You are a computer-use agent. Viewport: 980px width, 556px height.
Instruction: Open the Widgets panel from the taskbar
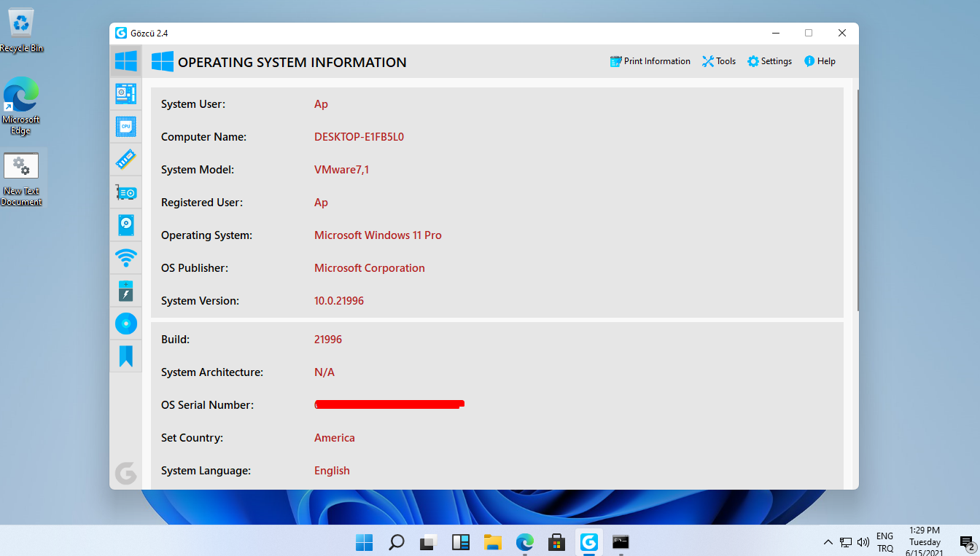(x=461, y=542)
